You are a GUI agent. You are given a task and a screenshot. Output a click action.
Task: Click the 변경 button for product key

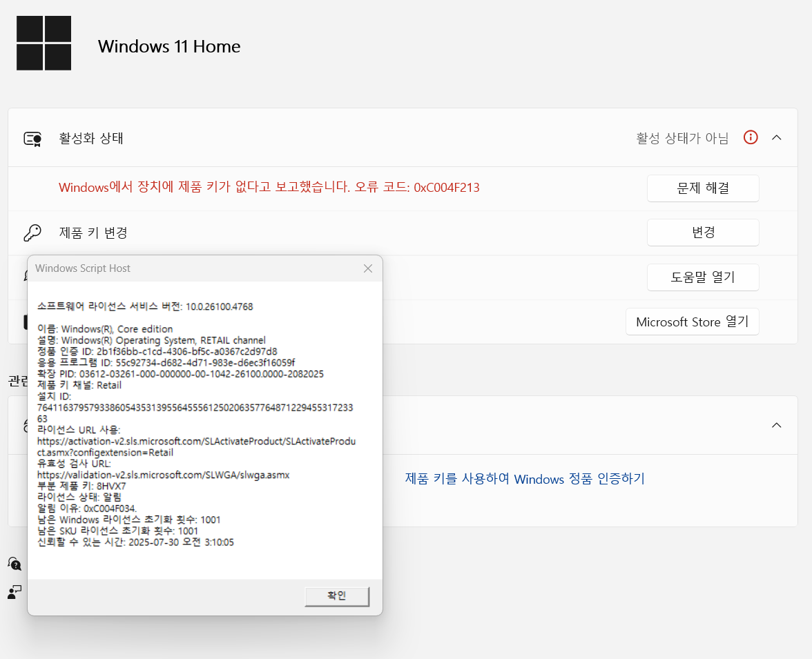pyautogui.click(x=703, y=233)
